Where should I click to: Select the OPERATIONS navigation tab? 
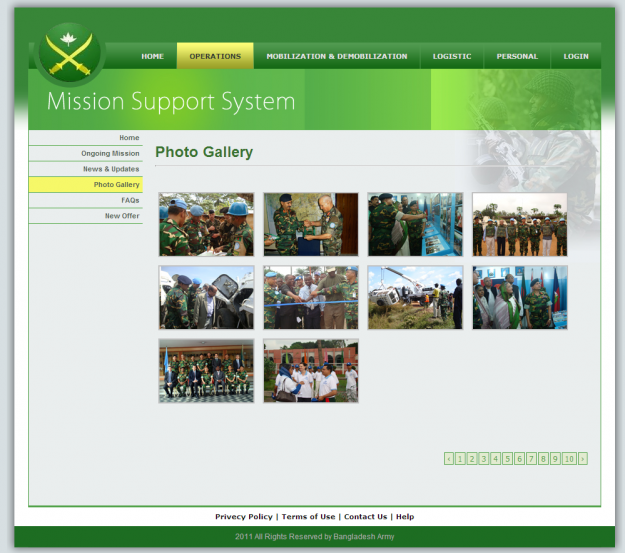(x=215, y=56)
